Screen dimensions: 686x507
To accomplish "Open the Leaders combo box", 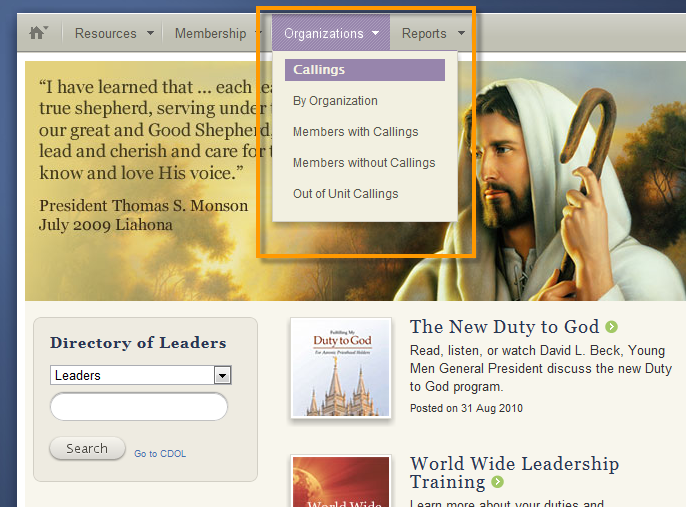I will 141,375.
